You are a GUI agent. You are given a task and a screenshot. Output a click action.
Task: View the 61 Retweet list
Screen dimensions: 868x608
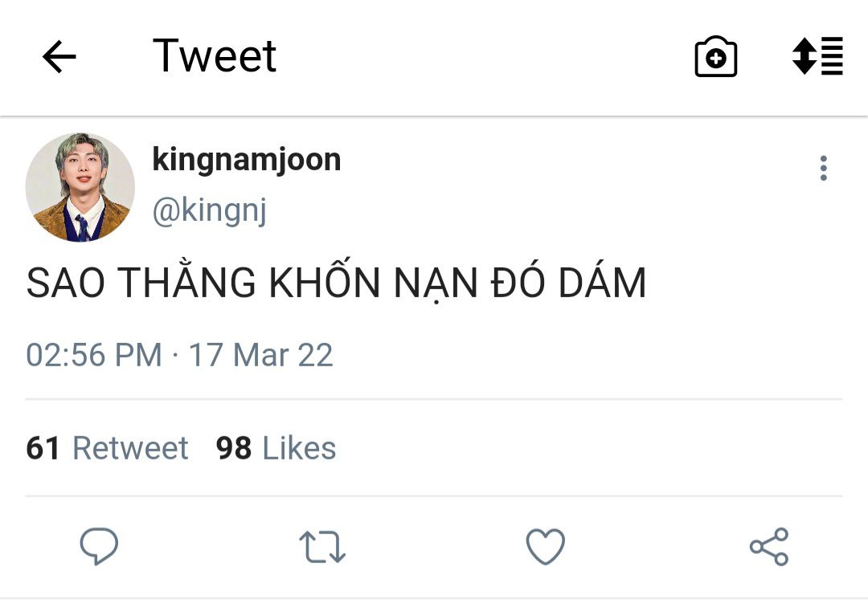point(107,448)
